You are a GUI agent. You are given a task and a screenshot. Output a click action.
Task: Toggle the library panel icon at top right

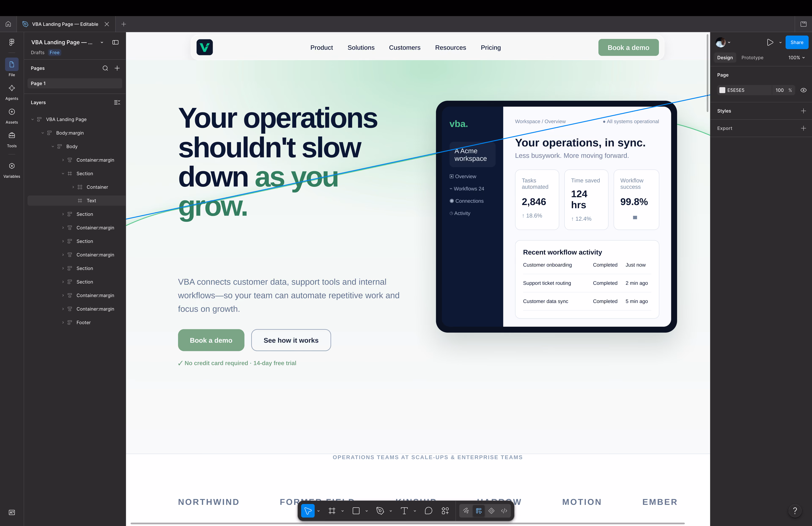click(804, 24)
